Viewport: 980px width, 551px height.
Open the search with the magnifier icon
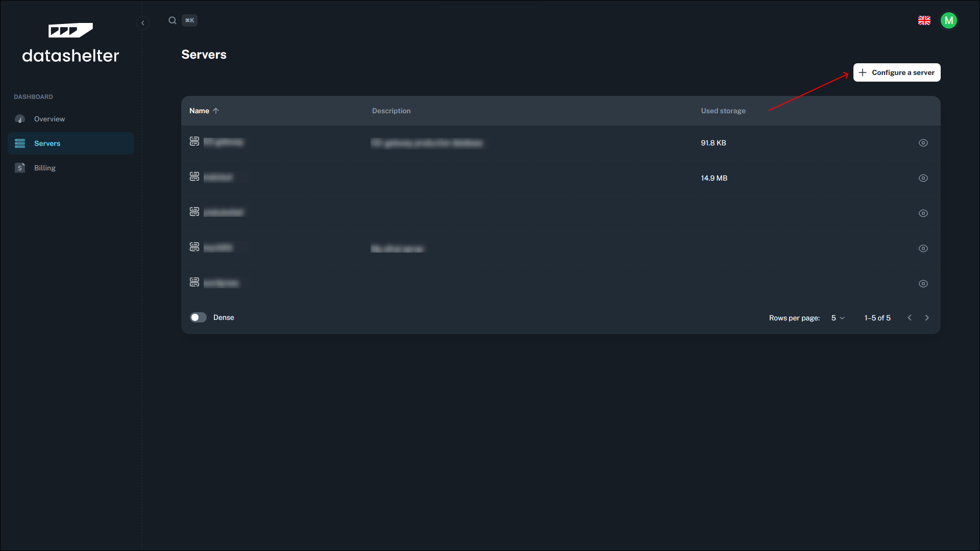click(173, 20)
